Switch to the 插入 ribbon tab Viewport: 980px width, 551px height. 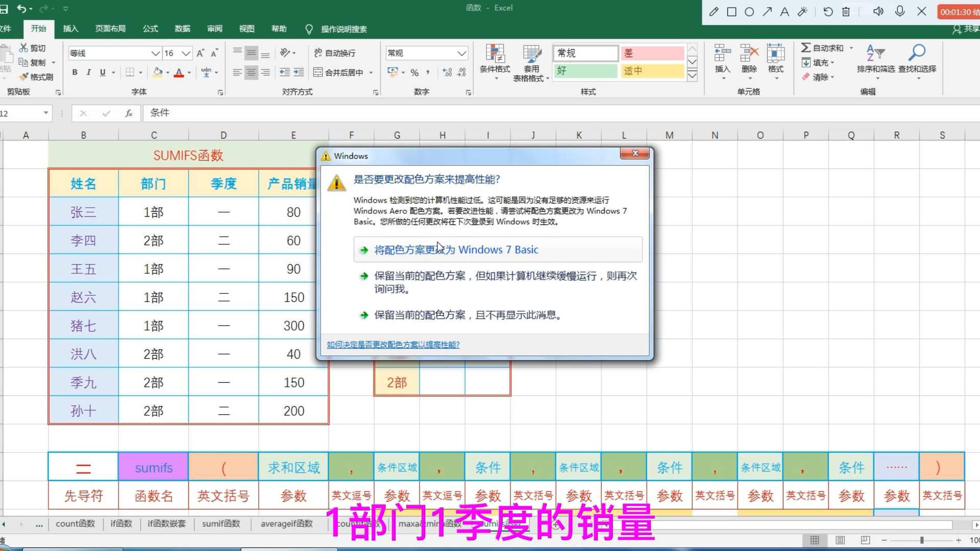click(x=70, y=29)
